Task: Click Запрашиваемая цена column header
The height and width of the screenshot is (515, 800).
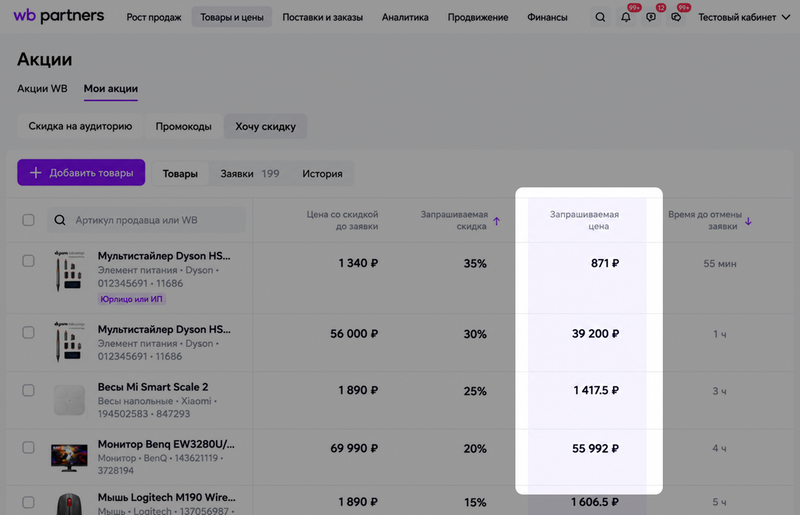Action: 584,220
